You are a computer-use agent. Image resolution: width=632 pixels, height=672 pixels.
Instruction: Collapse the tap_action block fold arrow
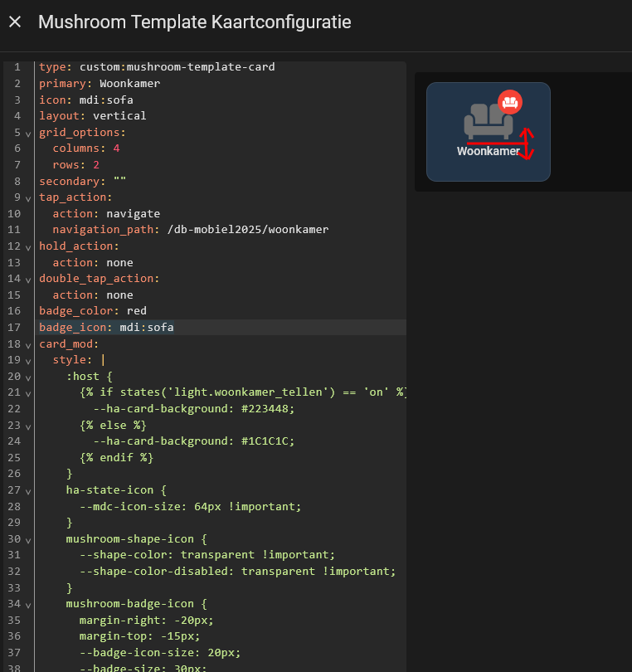(x=28, y=198)
